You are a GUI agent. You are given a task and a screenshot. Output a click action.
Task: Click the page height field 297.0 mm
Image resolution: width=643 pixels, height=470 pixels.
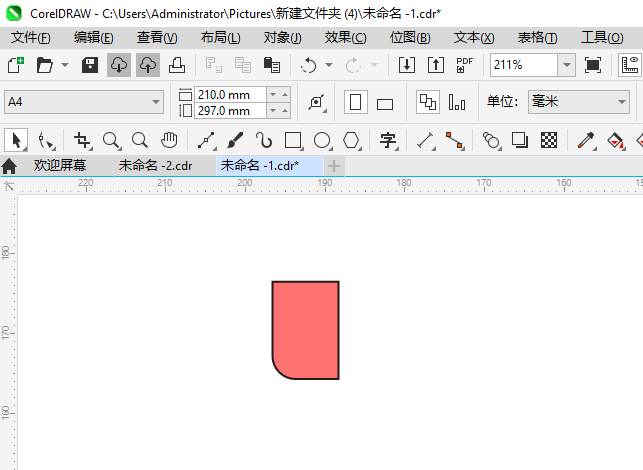coord(230,111)
